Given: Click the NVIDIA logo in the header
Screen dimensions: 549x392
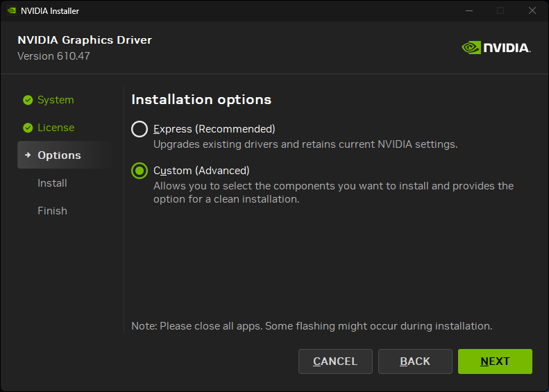Looking at the screenshot, I should coord(496,48).
